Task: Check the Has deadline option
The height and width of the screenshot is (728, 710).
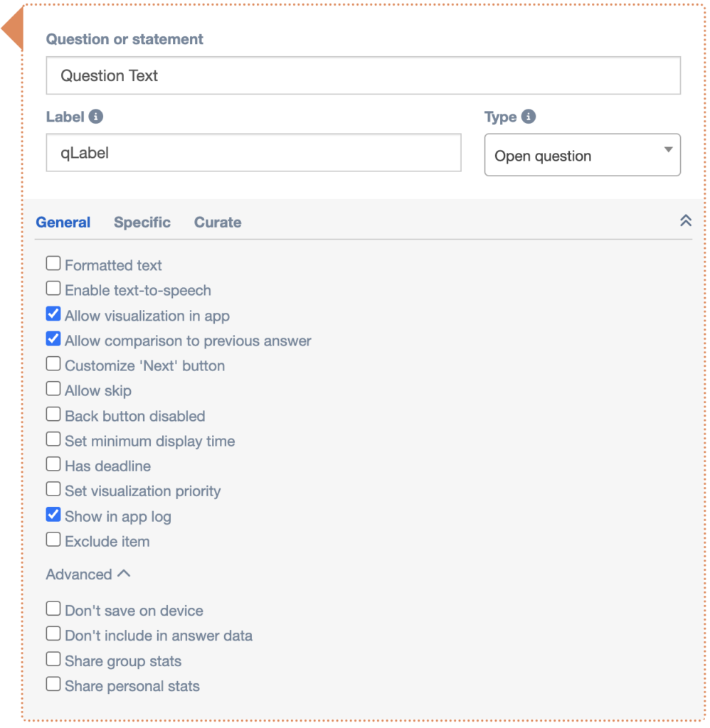Action: click(x=53, y=465)
